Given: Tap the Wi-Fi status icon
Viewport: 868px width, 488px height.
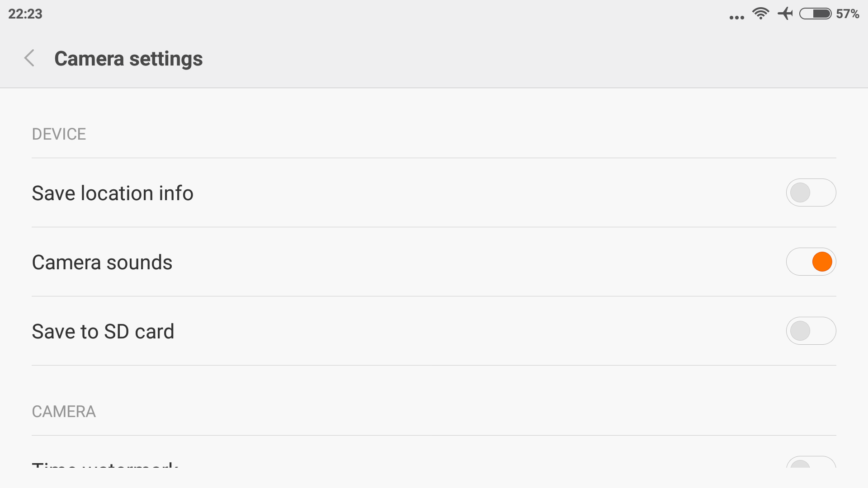Looking at the screenshot, I should pyautogui.click(x=761, y=14).
